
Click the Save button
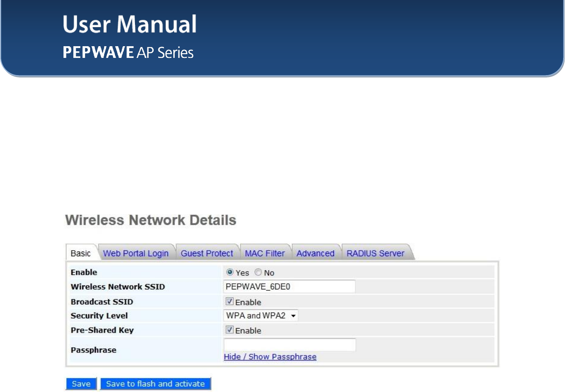tap(81, 384)
